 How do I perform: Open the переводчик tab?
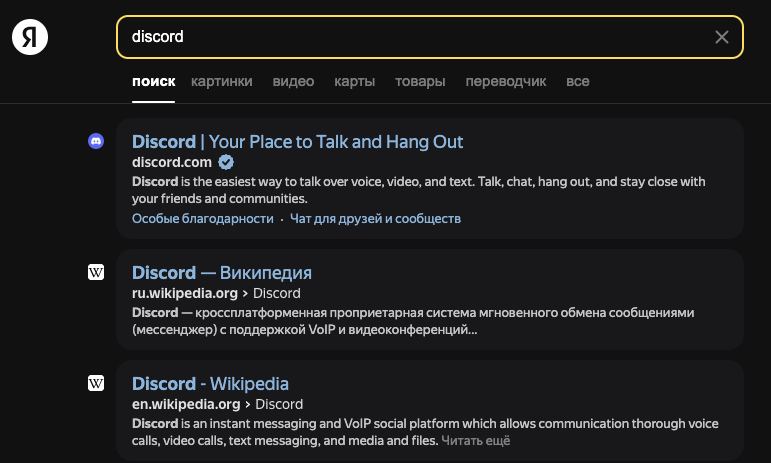pyautogui.click(x=505, y=81)
